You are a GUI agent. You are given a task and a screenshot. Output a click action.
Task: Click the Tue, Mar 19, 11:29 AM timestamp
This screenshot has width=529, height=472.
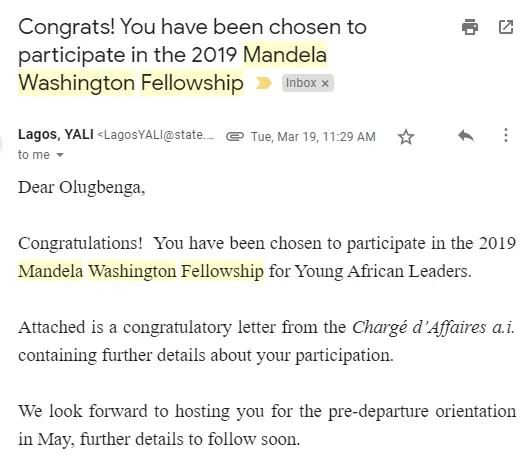[313, 137]
